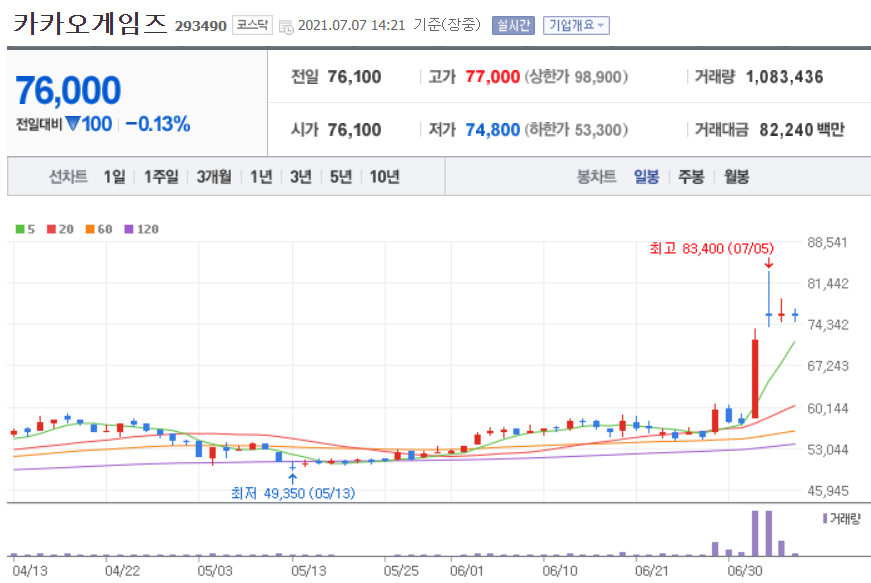
Task: Click the 상한가 98,900 text
Action: pyautogui.click(x=577, y=77)
